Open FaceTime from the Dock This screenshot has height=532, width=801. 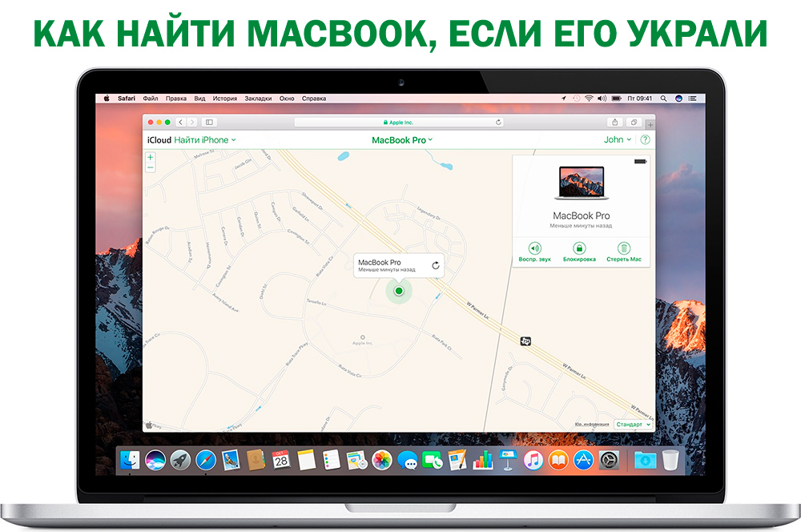coord(433,460)
